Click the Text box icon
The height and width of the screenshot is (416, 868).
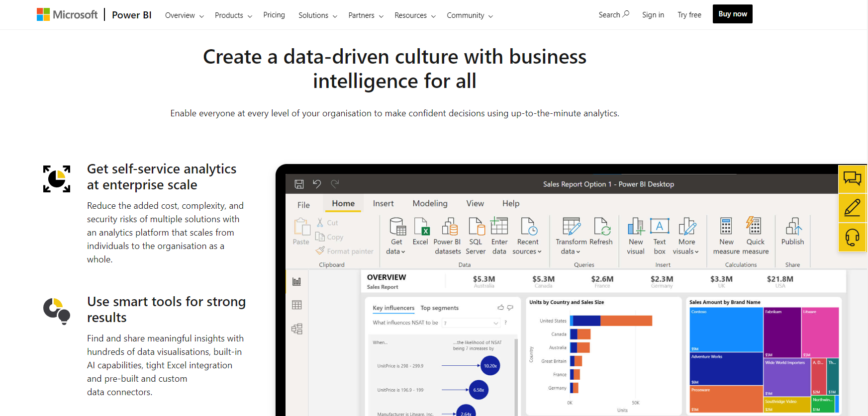[660, 226]
